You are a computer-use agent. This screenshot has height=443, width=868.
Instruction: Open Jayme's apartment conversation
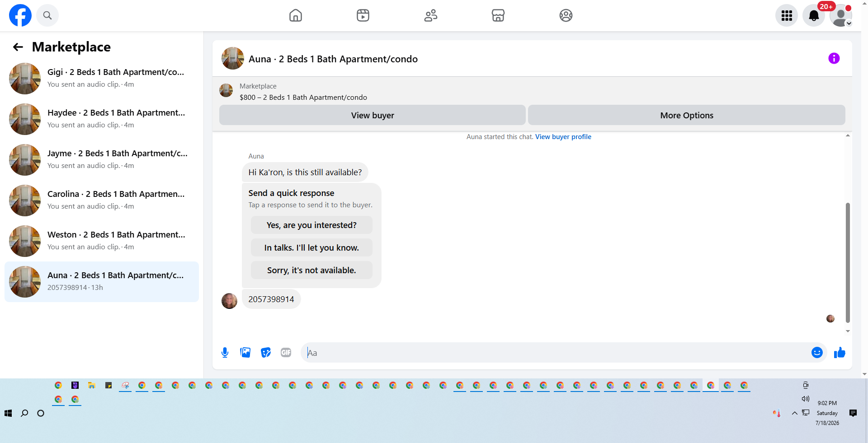(102, 160)
